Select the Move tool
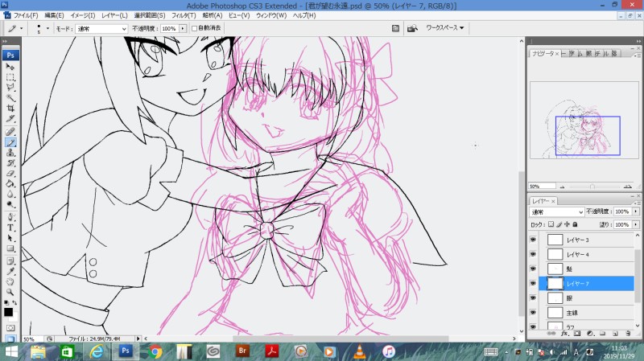 click(10, 67)
